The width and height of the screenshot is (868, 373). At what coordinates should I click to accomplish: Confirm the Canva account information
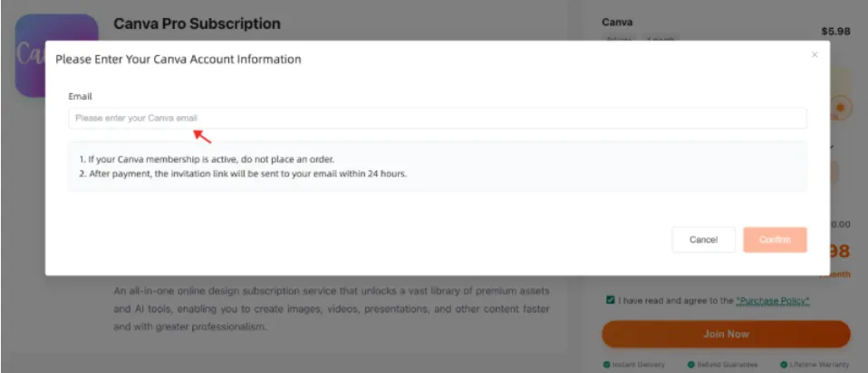coord(775,240)
